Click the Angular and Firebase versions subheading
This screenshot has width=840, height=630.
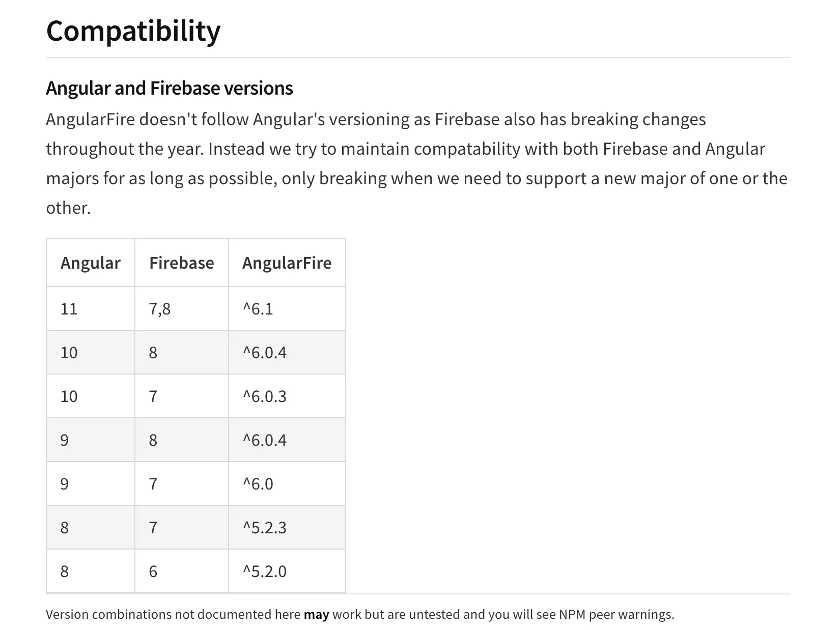click(169, 88)
